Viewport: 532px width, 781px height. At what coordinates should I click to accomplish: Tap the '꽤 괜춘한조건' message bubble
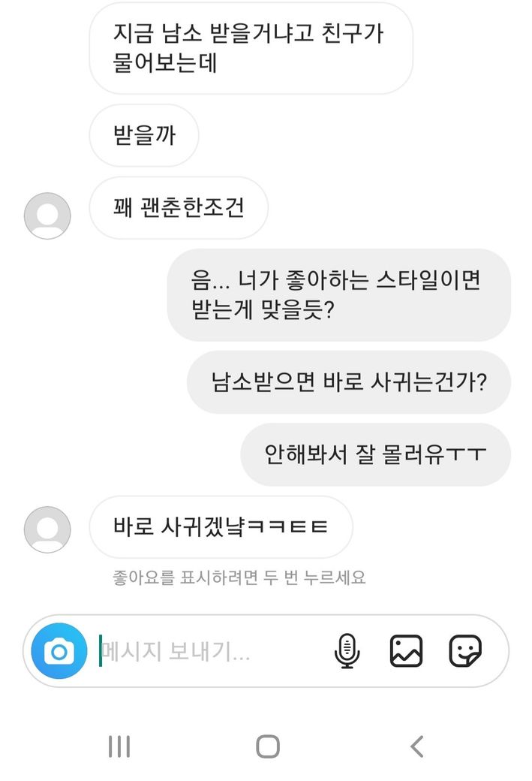pos(179,207)
